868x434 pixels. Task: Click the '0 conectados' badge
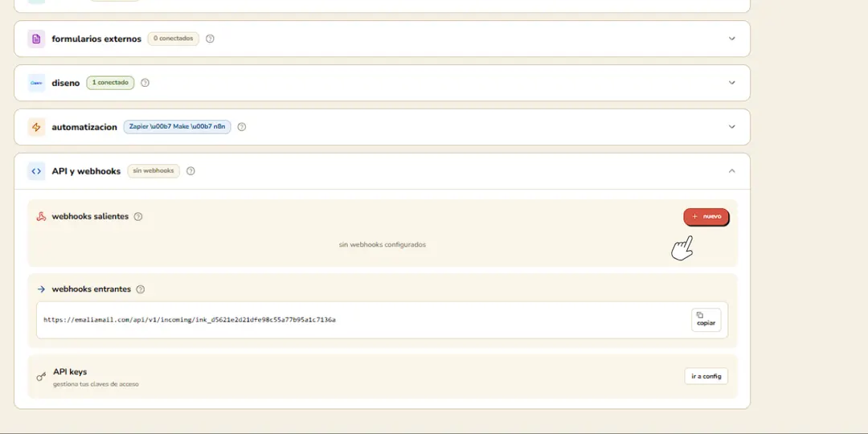click(x=174, y=39)
